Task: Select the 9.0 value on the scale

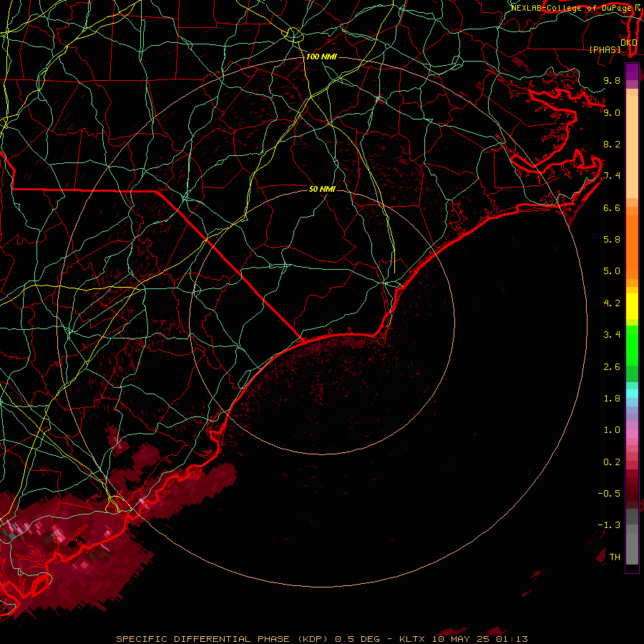Action: point(612,112)
